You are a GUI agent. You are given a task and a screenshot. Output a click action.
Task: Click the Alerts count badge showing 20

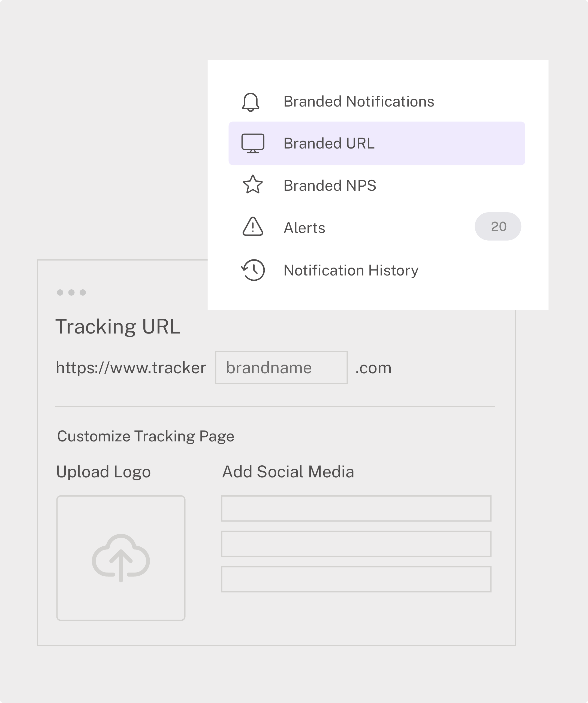[497, 227]
